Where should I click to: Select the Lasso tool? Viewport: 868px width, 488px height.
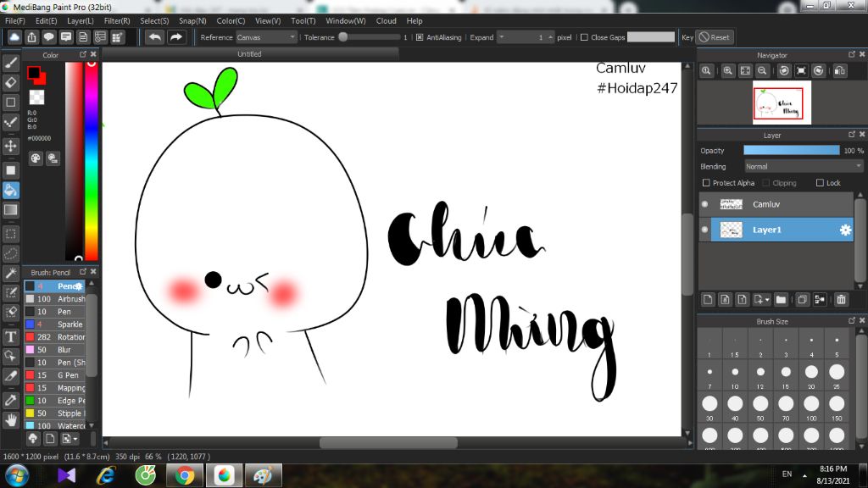(x=10, y=254)
